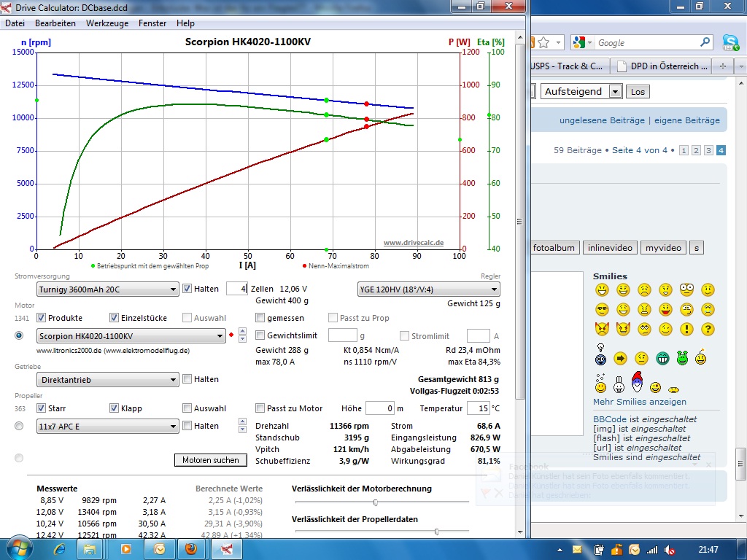Viewport: 747px width, 560px height.
Task: Open the Werkzeuge menu
Action: pos(107,23)
